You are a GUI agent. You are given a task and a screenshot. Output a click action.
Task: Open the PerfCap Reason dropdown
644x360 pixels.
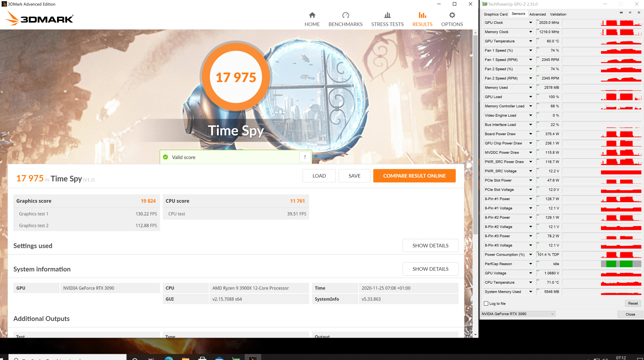pyautogui.click(x=531, y=264)
